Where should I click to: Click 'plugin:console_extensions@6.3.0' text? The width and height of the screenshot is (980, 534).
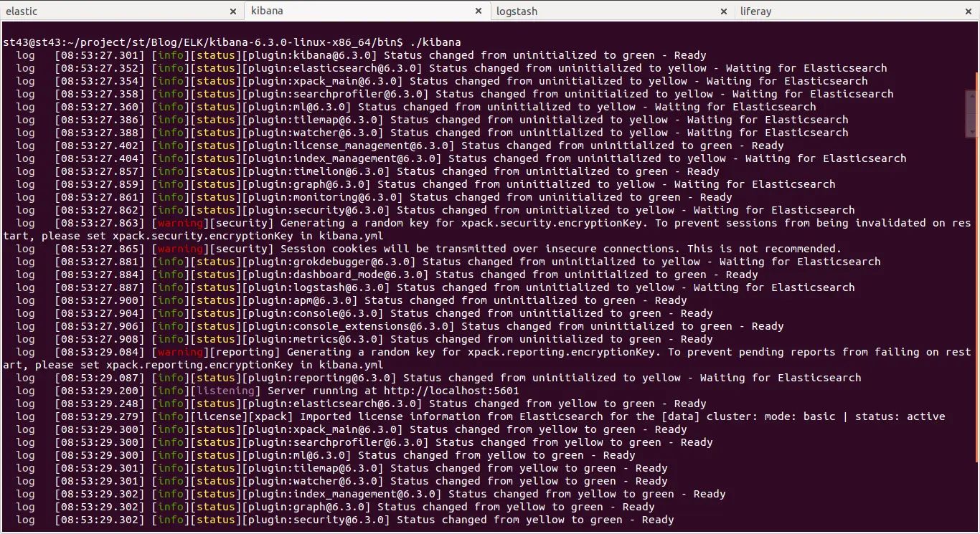(x=349, y=326)
